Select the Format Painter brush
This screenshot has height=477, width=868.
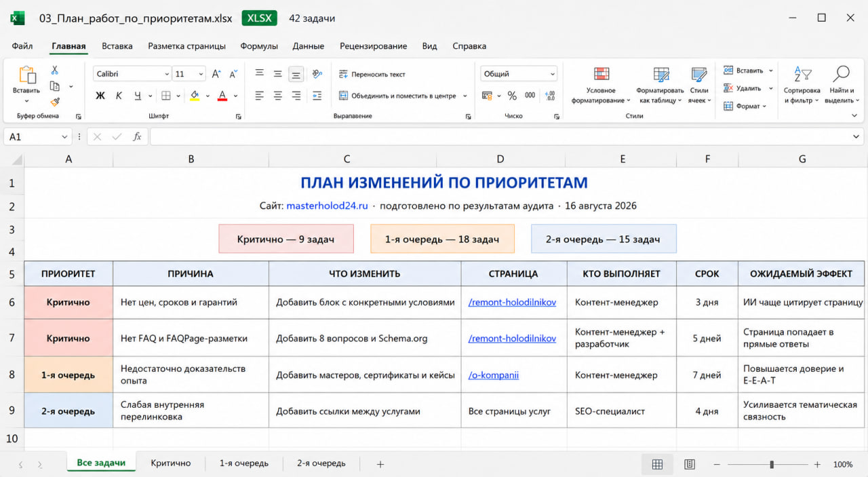tap(54, 102)
